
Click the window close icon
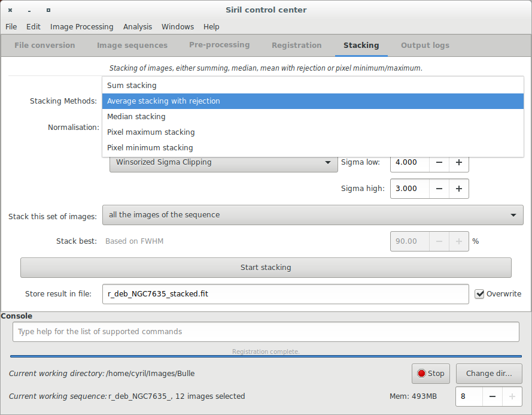[x=10, y=10]
